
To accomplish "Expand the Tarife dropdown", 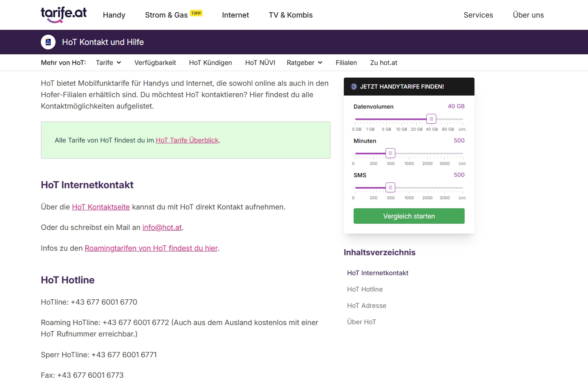I will (x=109, y=62).
